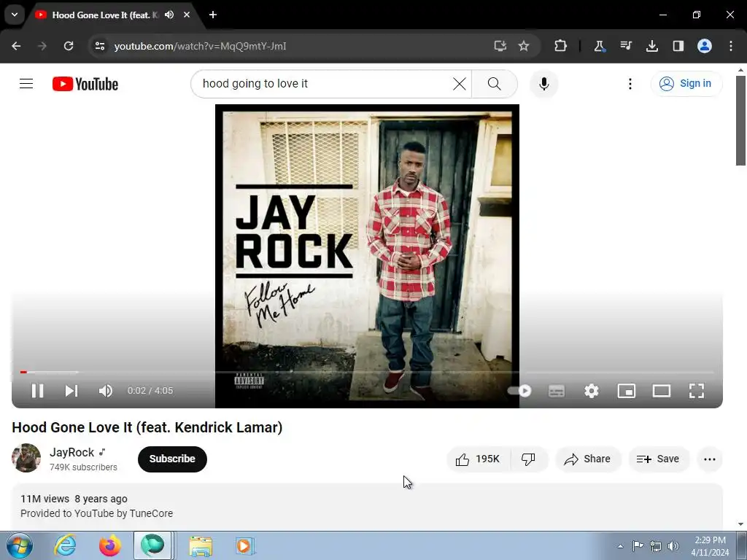Open media player from taskbar

point(244,545)
